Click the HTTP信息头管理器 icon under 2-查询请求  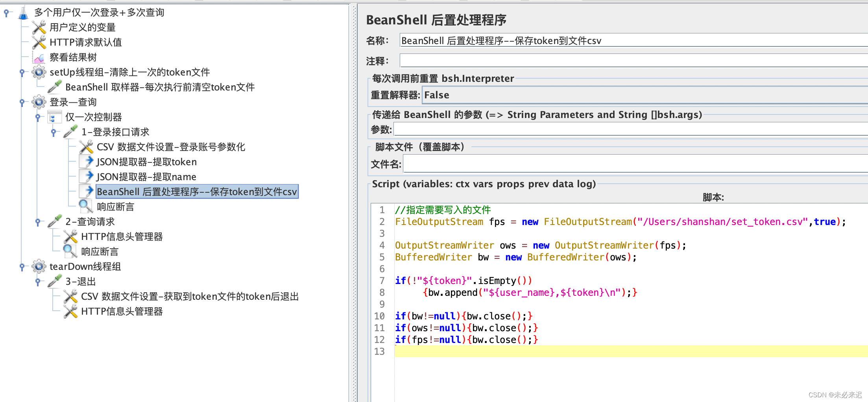click(70, 237)
